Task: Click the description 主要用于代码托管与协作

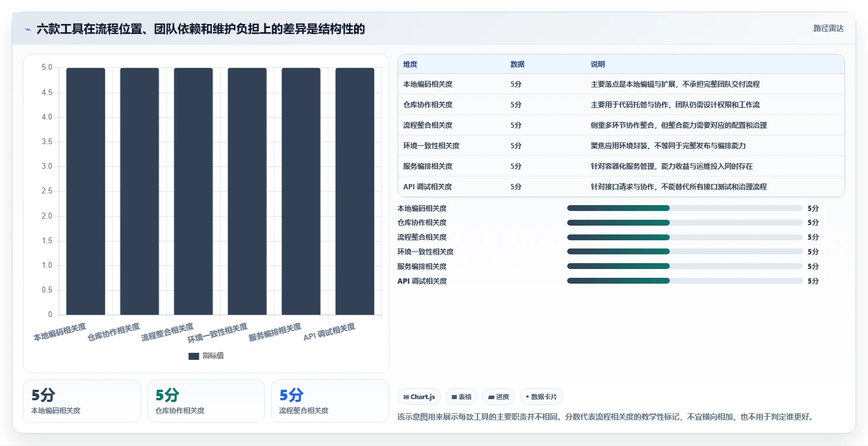Action: coord(675,105)
